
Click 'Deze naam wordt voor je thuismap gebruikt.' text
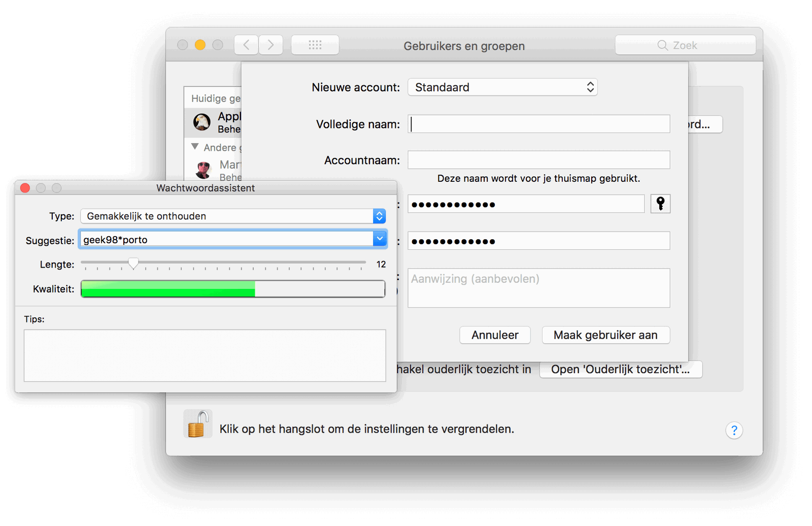tap(538, 179)
